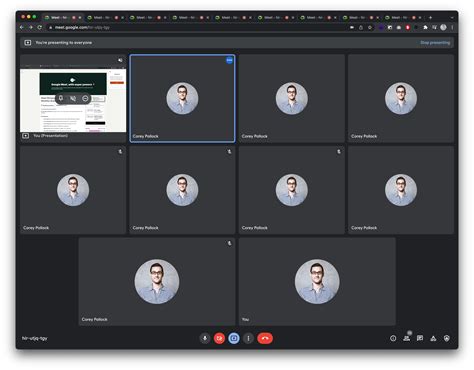Pin the presentation using the hover pin icon
This screenshot has height=370, width=474.
pos(61,98)
